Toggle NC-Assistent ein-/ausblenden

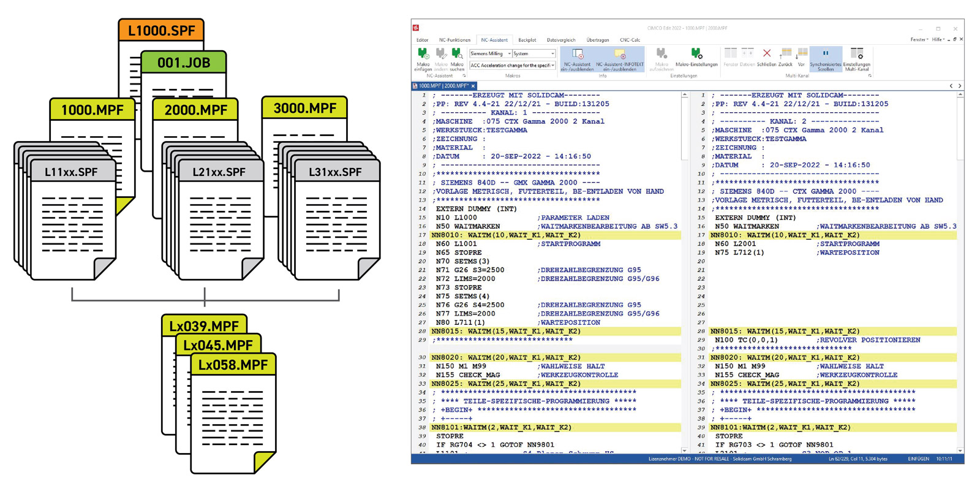click(577, 59)
